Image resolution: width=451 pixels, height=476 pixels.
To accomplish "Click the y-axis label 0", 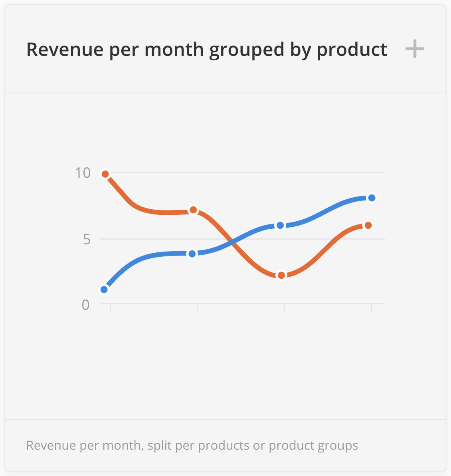I will (x=86, y=305).
